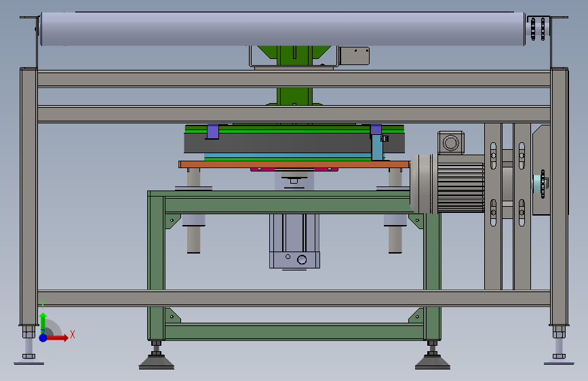Select the red X axis arrow
The height and width of the screenshot is (381, 588).
[57, 338]
